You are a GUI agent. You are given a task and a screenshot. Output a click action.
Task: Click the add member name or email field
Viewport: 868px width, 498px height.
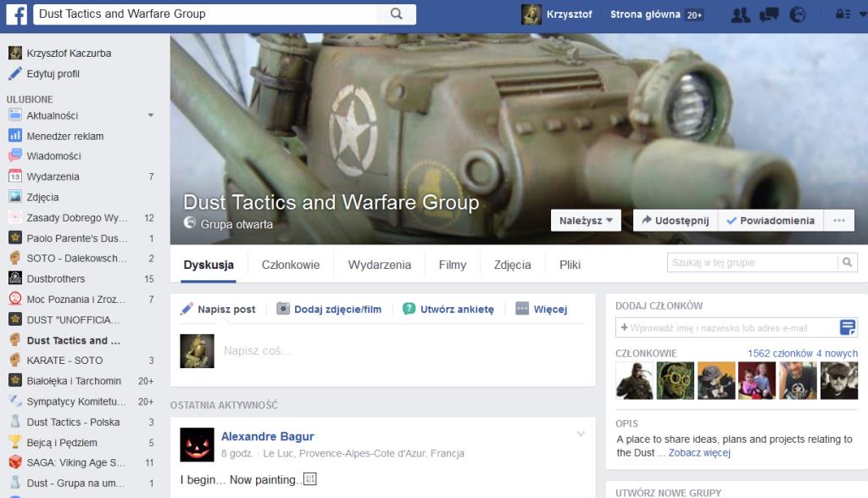pyautogui.click(x=728, y=327)
